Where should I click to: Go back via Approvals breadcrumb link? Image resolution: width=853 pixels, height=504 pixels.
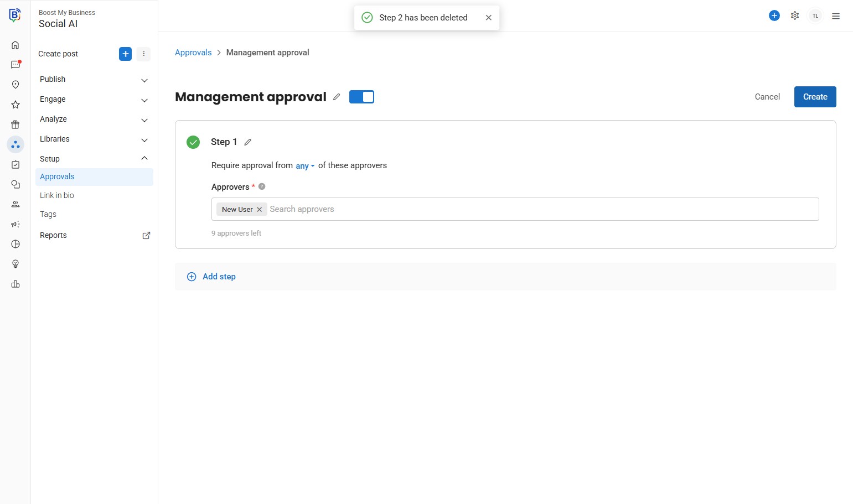coord(193,53)
